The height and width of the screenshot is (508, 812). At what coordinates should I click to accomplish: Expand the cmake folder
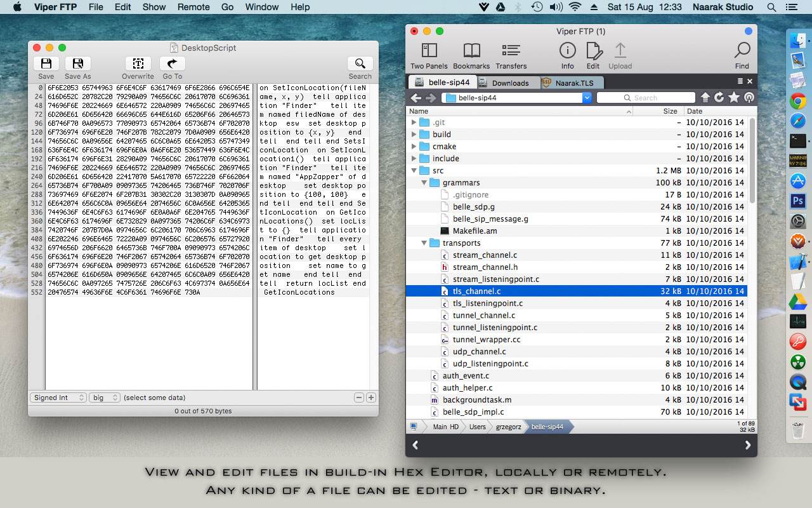click(x=414, y=146)
